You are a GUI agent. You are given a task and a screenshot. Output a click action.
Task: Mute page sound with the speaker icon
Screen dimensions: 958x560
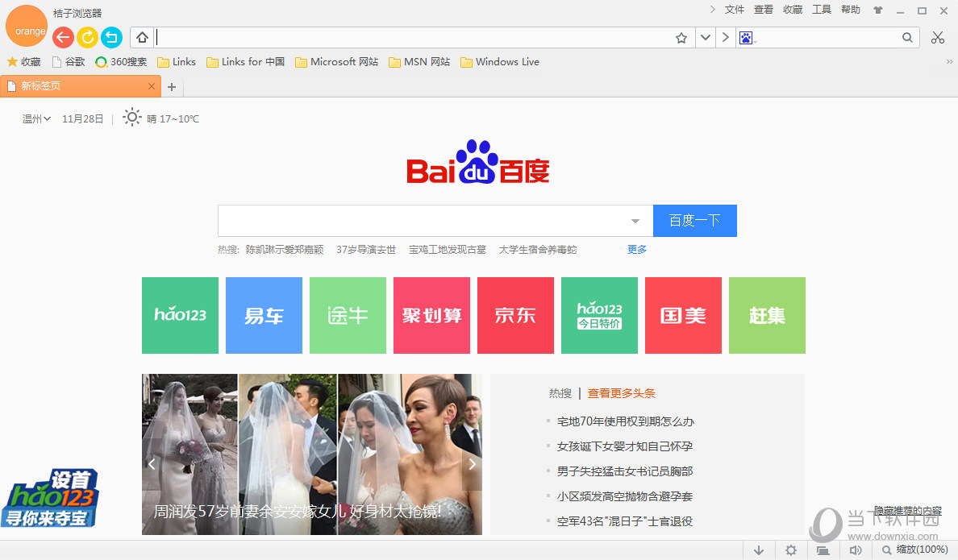click(x=856, y=550)
